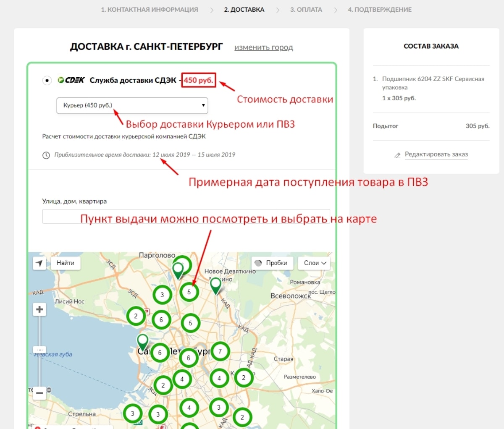
Task: Select the cluster marker labeled 7
Action: pos(220,351)
